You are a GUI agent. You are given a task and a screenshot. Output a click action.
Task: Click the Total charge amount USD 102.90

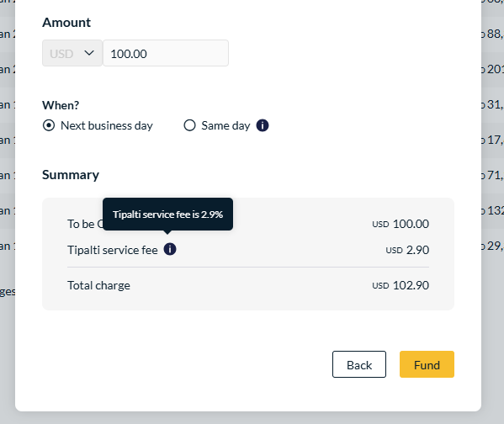(401, 285)
